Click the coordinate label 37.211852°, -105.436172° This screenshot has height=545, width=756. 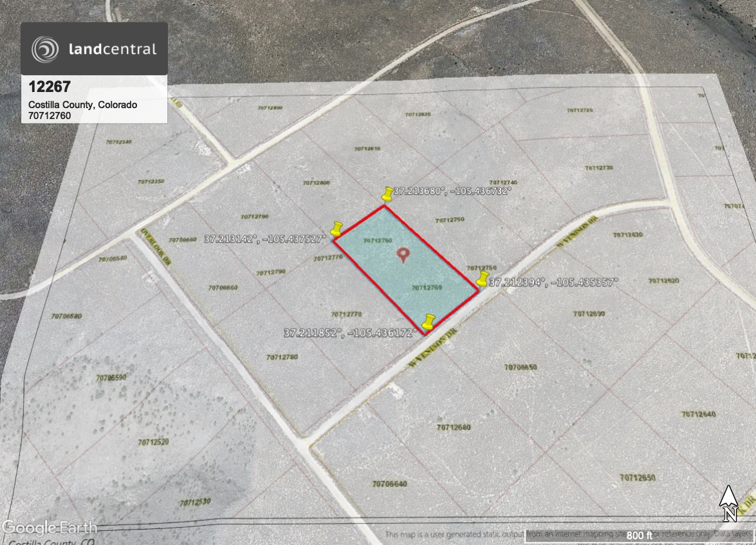pos(351,333)
